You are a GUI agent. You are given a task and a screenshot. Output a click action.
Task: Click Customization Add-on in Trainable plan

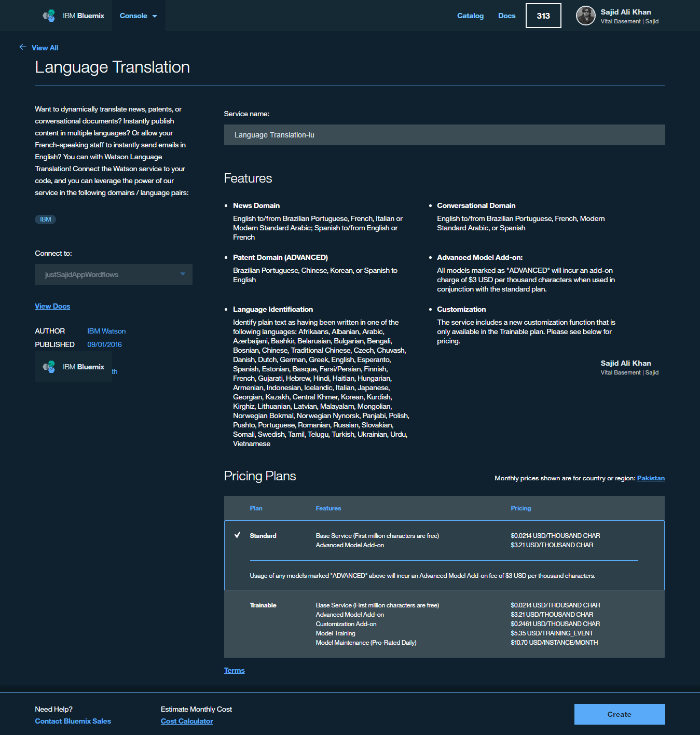(x=346, y=624)
